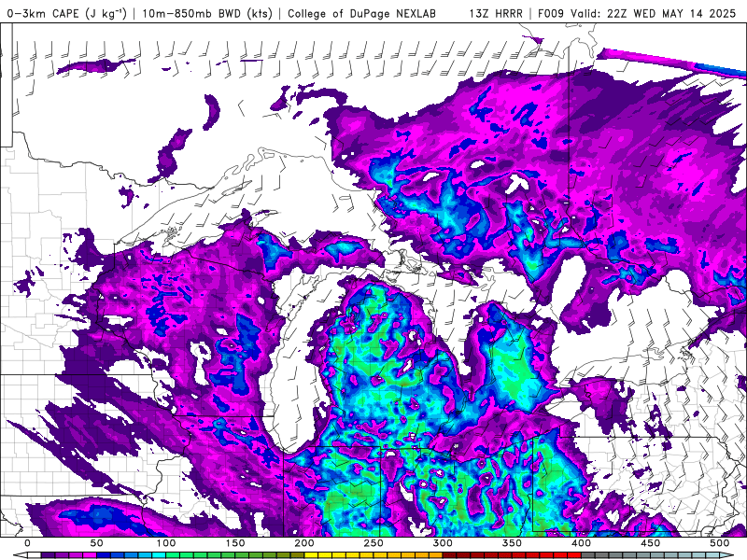747x560 pixels.
Task: Click the "0" tick label on the color scale
Action: pyautogui.click(x=27, y=543)
